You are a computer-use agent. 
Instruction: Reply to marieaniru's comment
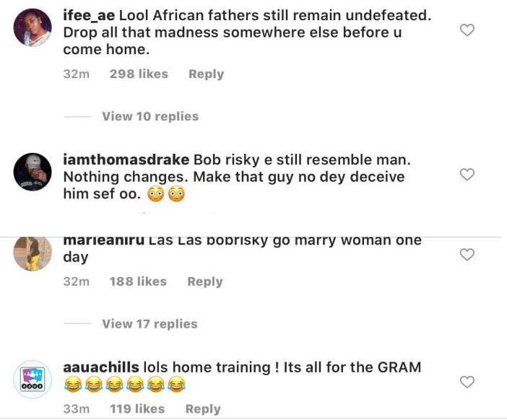tap(204, 281)
